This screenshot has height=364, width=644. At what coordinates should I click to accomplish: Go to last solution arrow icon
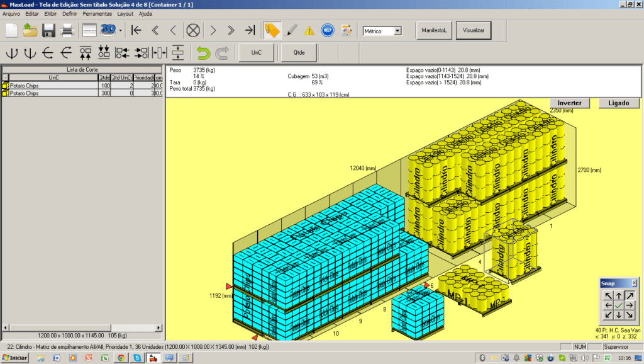250,30
